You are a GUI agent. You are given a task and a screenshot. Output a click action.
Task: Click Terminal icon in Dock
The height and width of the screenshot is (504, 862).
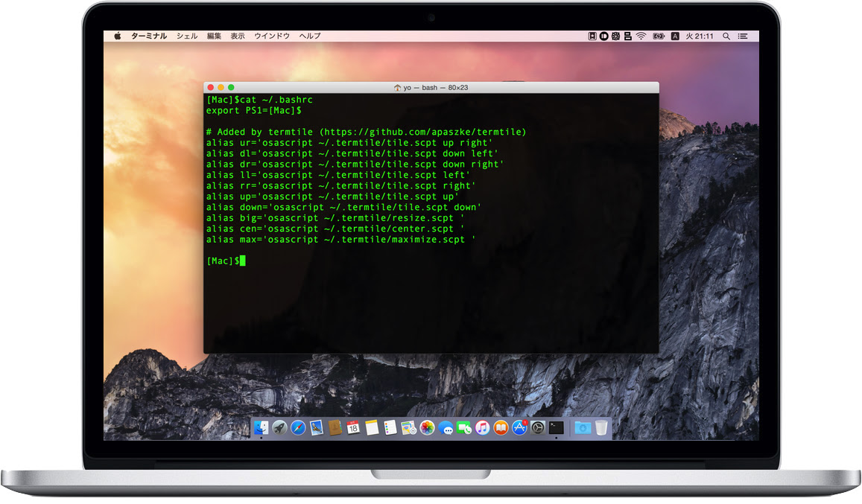pyautogui.click(x=557, y=427)
